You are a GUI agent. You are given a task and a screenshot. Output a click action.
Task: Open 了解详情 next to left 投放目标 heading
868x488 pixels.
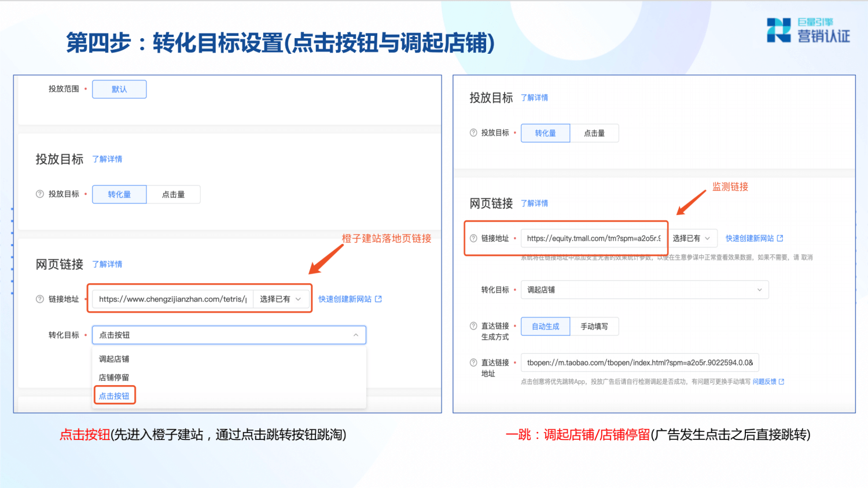pyautogui.click(x=107, y=159)
